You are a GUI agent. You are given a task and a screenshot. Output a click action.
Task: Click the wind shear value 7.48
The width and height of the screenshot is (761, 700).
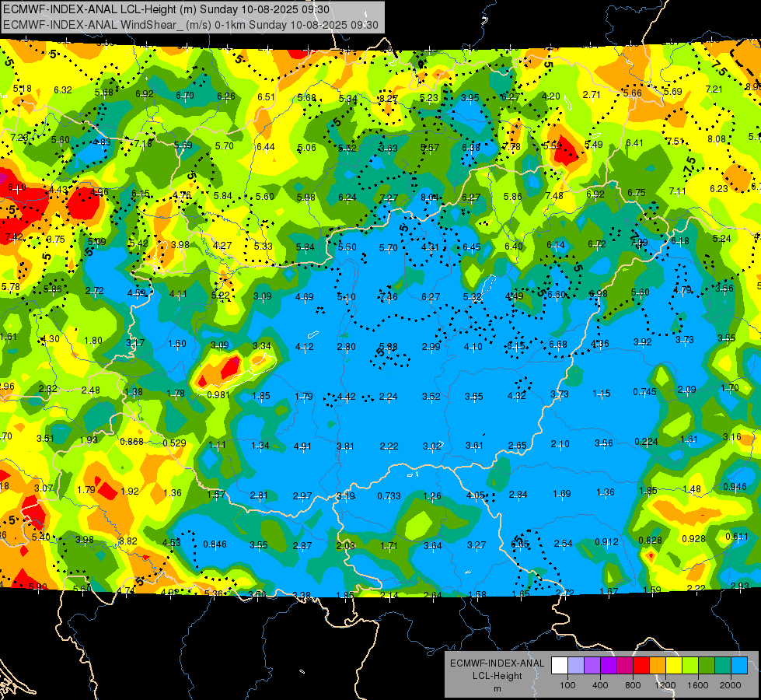tap(554, 195)
